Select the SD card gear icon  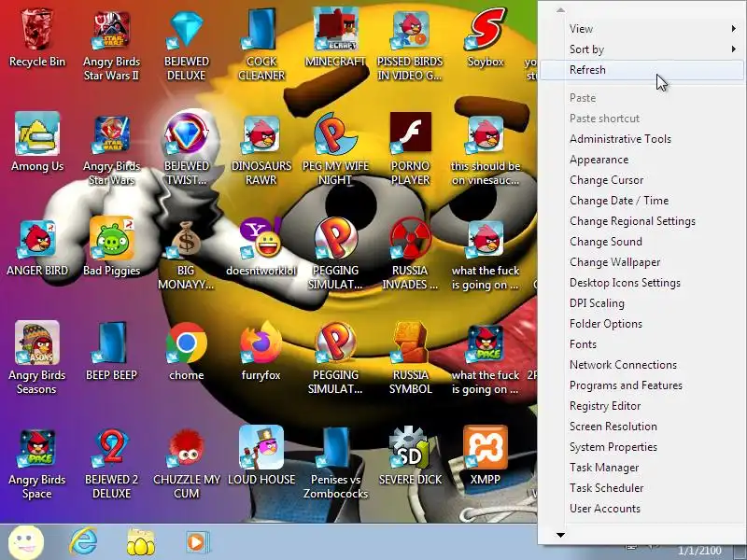410,448
